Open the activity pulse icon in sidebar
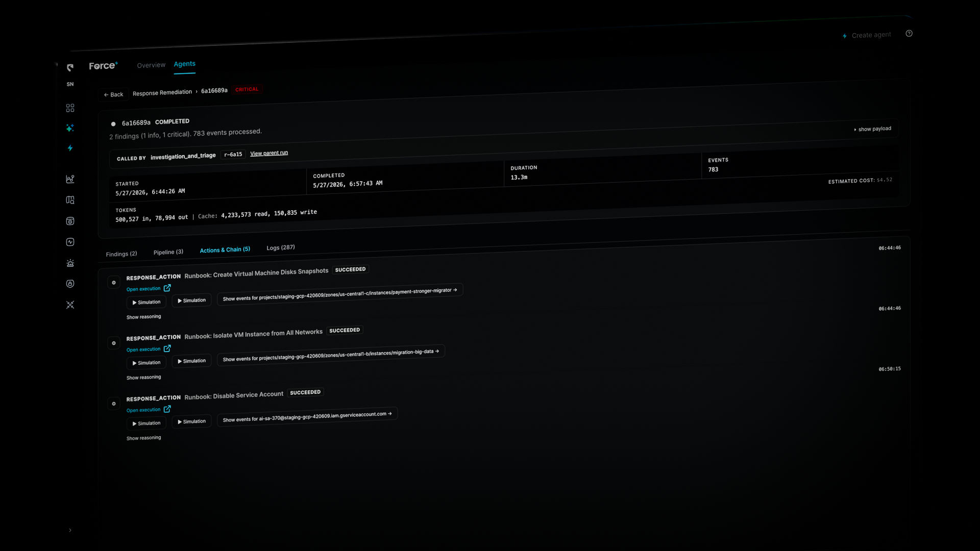 pyautogui.click(x=70, y=242)
